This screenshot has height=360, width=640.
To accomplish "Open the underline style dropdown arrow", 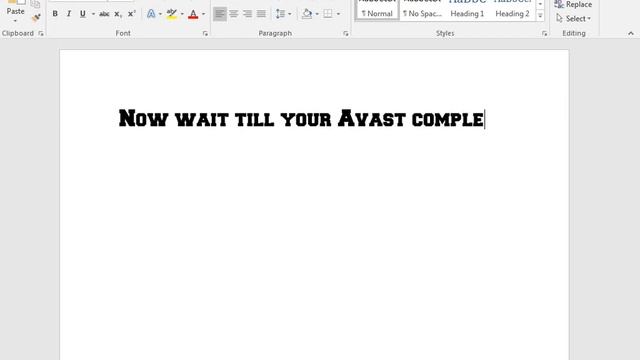I will [93, 14].
